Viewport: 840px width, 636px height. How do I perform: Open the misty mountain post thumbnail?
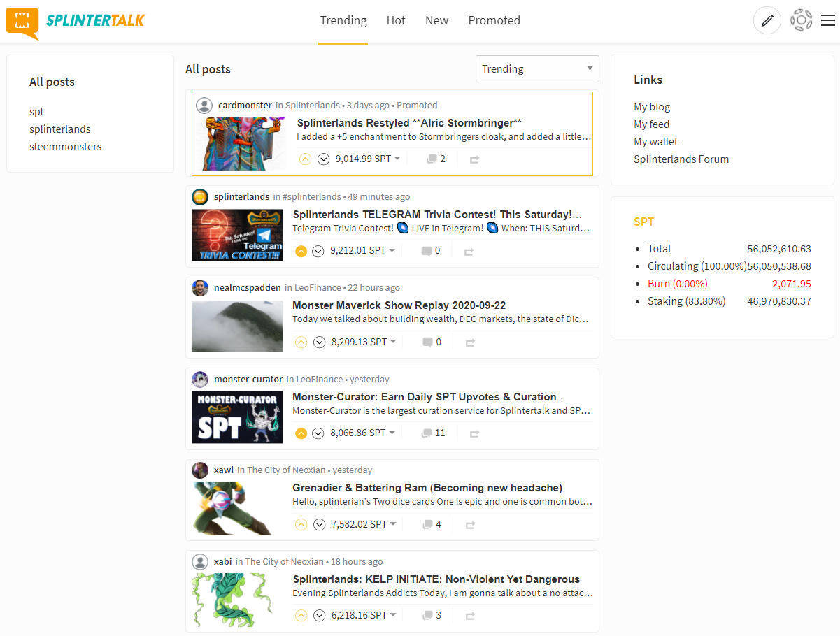(x=237, y=326)
